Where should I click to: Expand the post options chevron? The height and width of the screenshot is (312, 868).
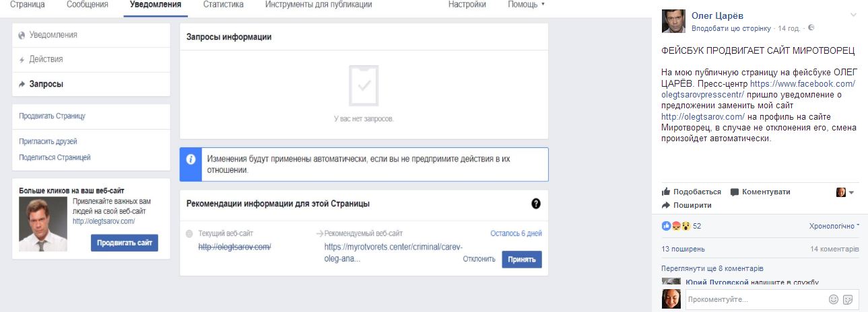(854, 15)
